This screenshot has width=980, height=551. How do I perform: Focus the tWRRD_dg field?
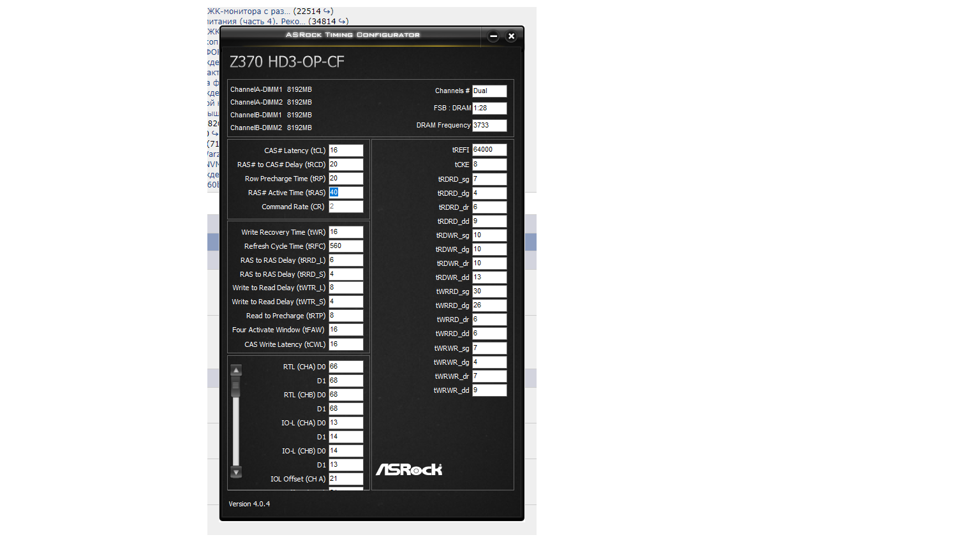[x=489, y=305]
